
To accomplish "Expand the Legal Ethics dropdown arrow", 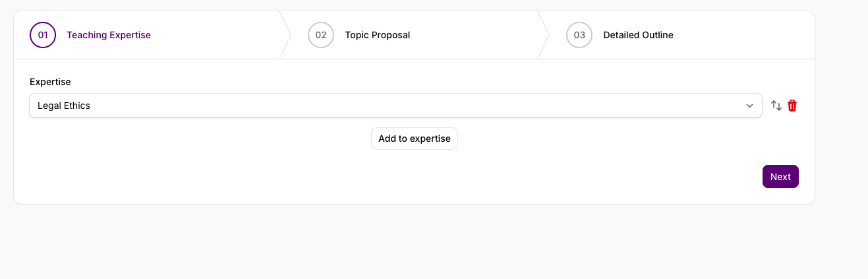I will coord(749,106).
